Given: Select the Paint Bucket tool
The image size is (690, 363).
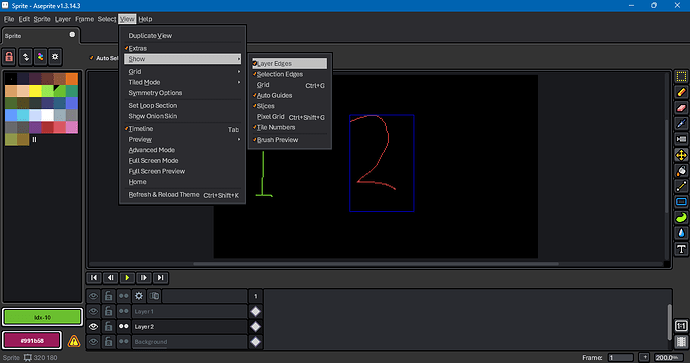Looking at the screenshot, I should pyautogui.click(x=681, y=171).
